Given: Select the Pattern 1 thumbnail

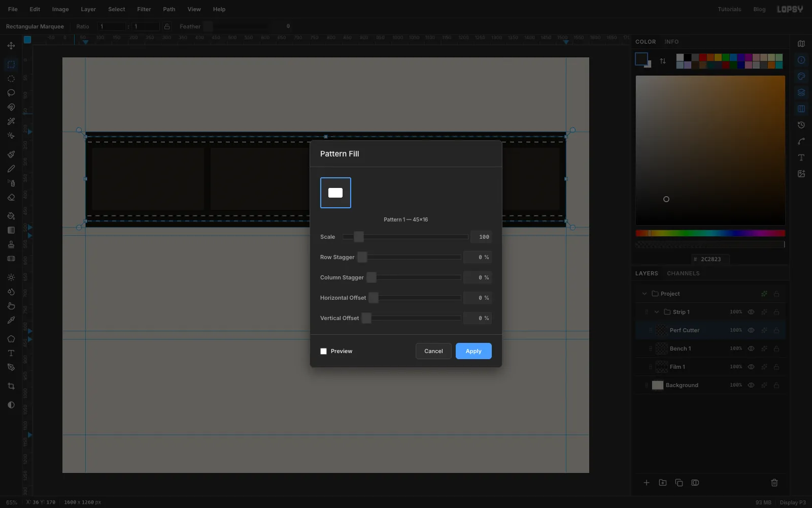Looking at the screenshot, I should (335, 193).
